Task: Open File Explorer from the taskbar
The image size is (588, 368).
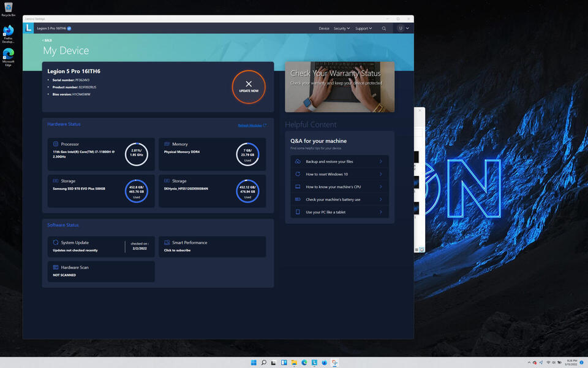Action: coord(294,362)
